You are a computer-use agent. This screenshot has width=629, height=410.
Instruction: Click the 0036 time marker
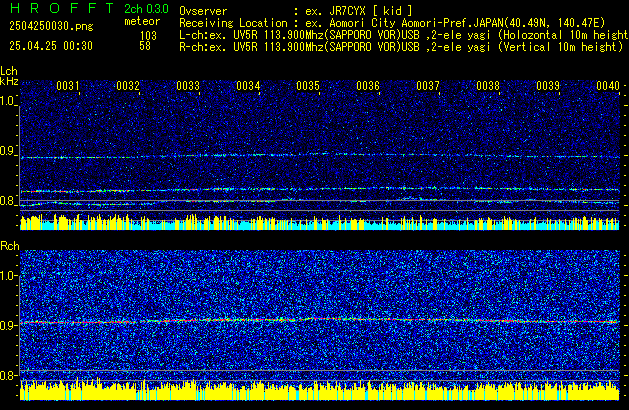click(368, 86)
